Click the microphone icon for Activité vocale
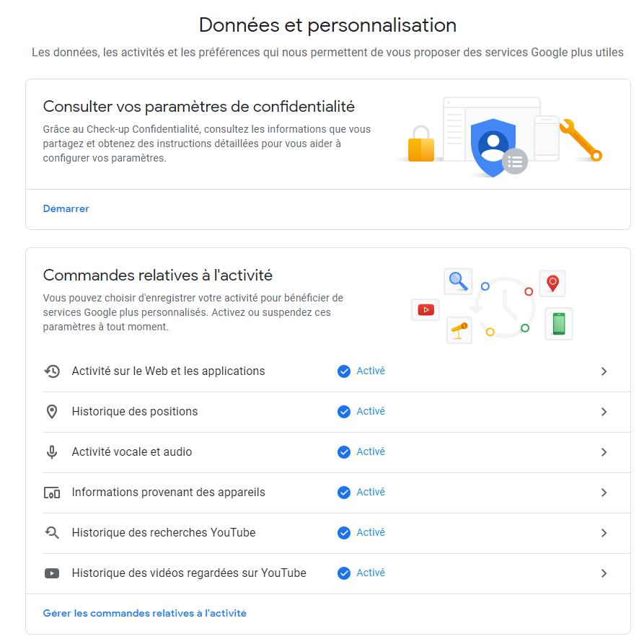Image resolution: width=644 pixels, height=644 pixels. pyautogui.click(x=51, y=451)
